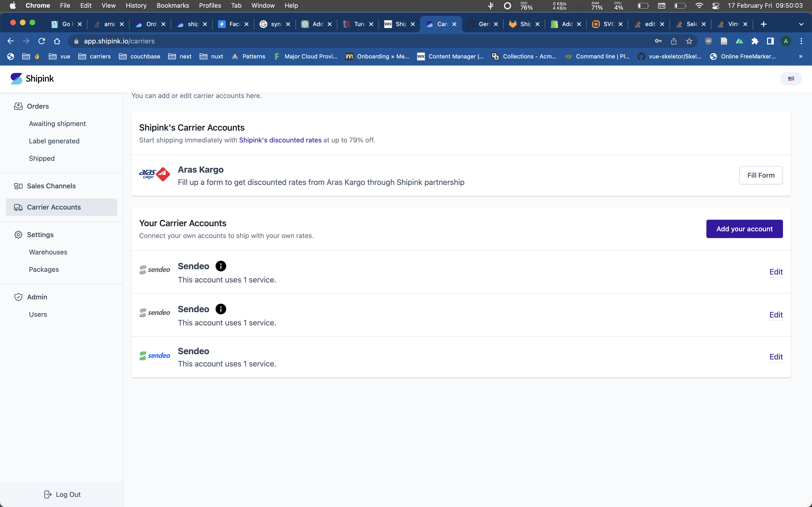The height and width of the screenshot is (507, 812).
Task: Open the History menu
Action: tap(136, 6)
